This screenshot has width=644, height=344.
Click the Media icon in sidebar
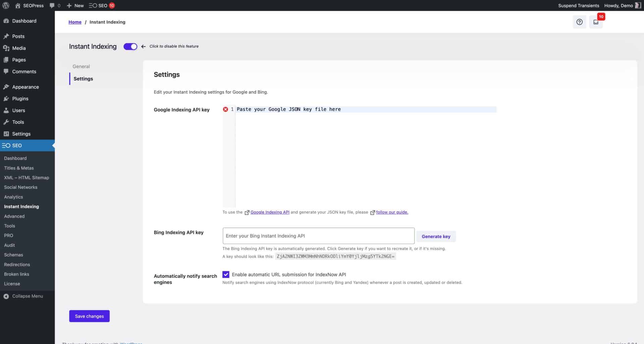point(6,48)
